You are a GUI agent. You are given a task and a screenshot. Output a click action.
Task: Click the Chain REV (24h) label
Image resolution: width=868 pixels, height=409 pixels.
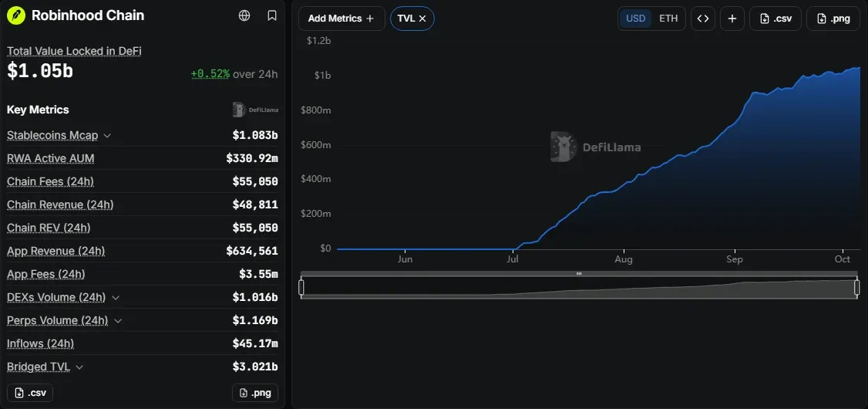click(x=49, y=228)
